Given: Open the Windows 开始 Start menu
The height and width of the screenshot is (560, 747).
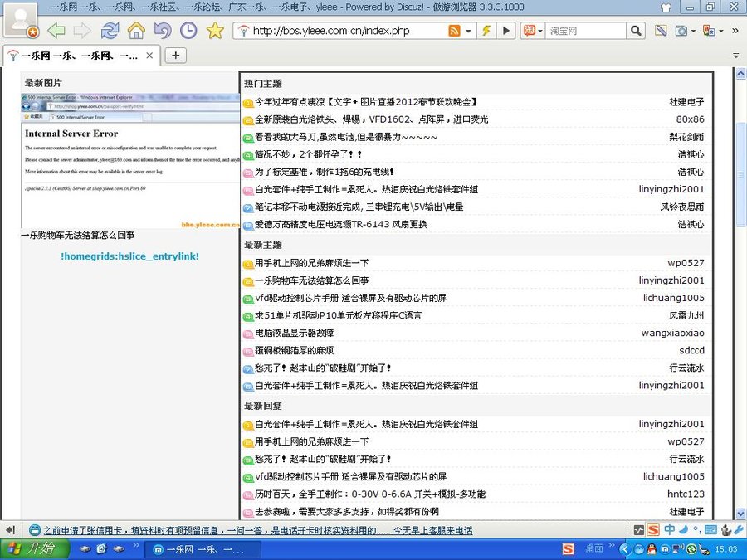Looking at the screenshot, I should [x=32, y=548].
